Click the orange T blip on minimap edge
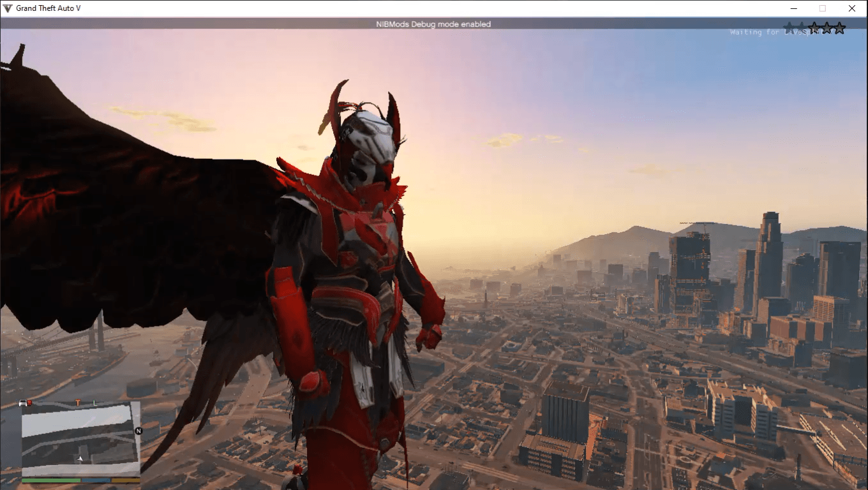The height and width of the screenshot is (490, 868). coord(78,403)
